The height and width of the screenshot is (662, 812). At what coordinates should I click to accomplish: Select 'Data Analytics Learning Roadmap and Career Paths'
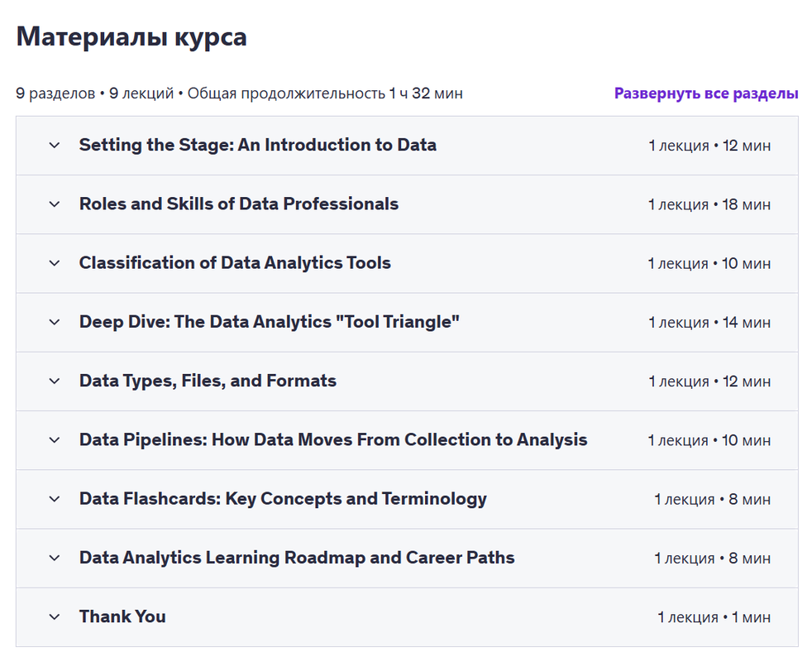point(296,558)
